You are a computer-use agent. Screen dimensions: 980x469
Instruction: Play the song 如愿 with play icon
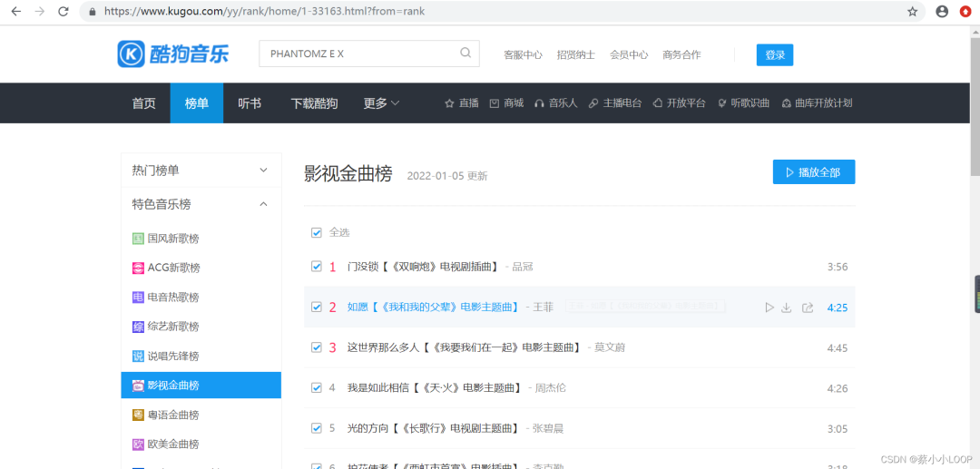tap(769, 308)
